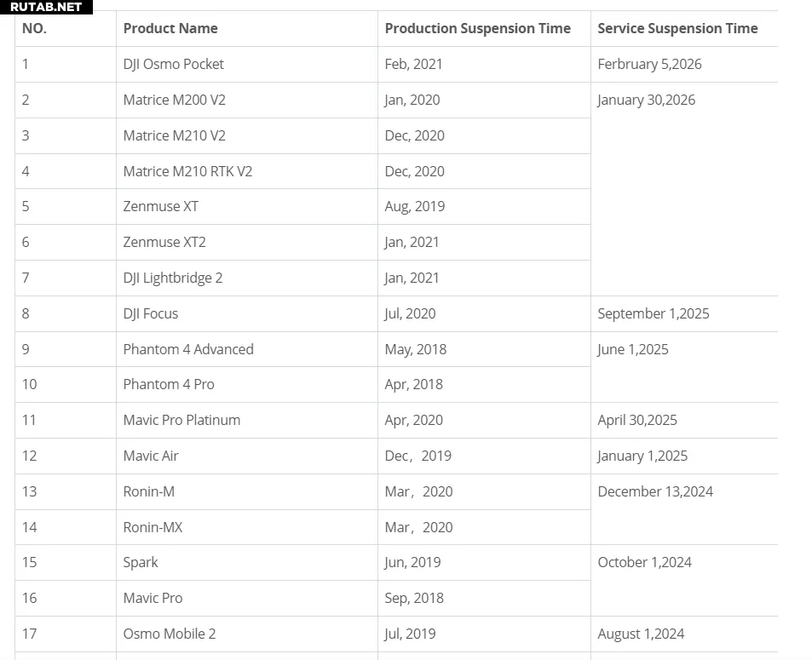
Task: Click the NO. column header
Action: coord(34,28)
